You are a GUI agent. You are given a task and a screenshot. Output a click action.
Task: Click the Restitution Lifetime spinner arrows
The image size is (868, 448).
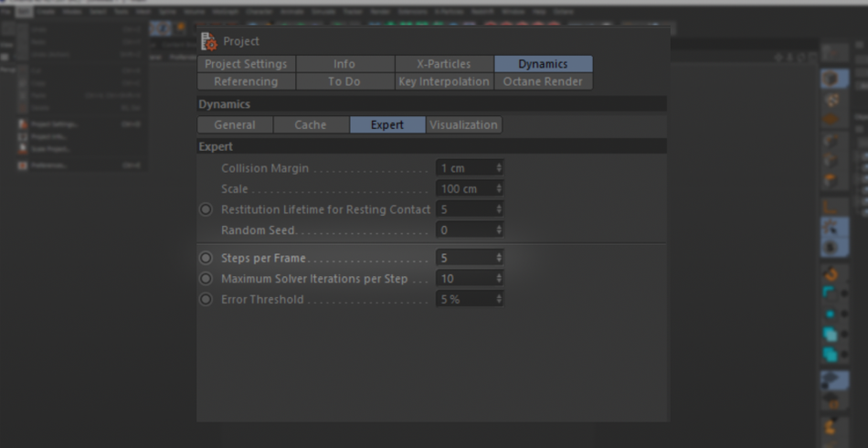pos(499,209)
